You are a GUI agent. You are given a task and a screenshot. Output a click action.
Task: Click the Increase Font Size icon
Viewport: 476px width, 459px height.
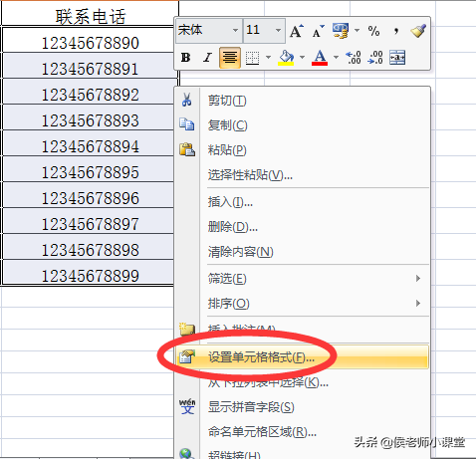[x=297, y=31]
